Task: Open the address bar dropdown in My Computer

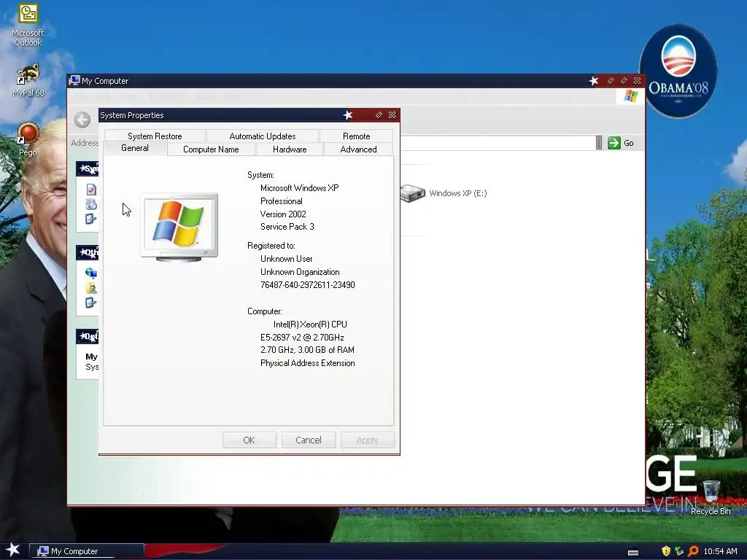Action: (x=599, y=143)
